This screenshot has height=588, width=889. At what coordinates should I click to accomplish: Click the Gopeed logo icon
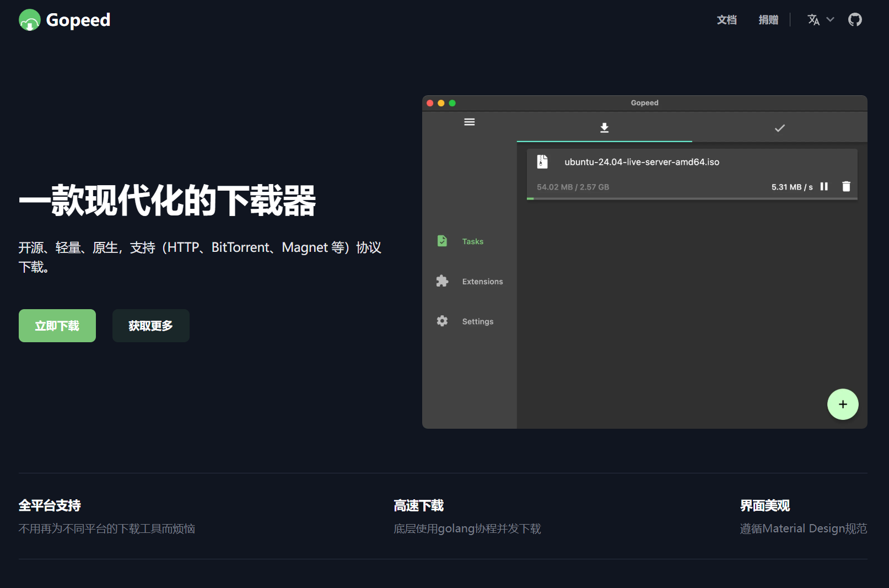click(x=30, y=20)
